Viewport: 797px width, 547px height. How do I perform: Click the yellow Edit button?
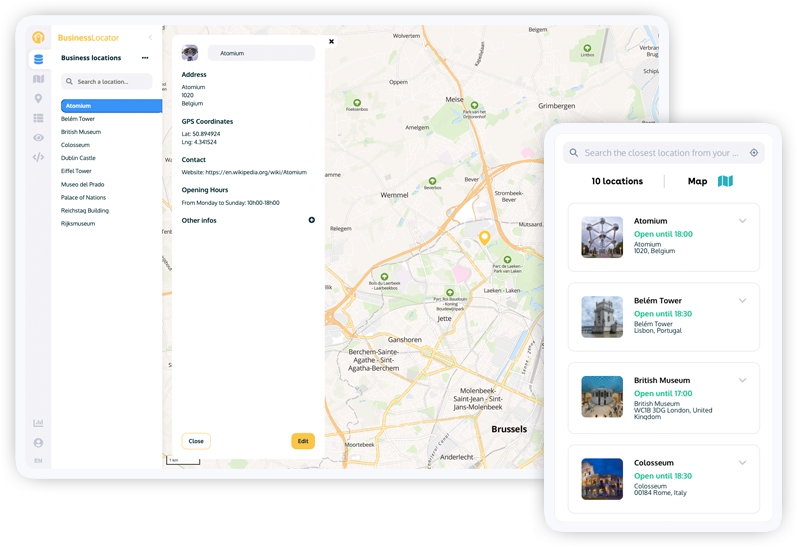pyautogui.click(x=303, y=441)
